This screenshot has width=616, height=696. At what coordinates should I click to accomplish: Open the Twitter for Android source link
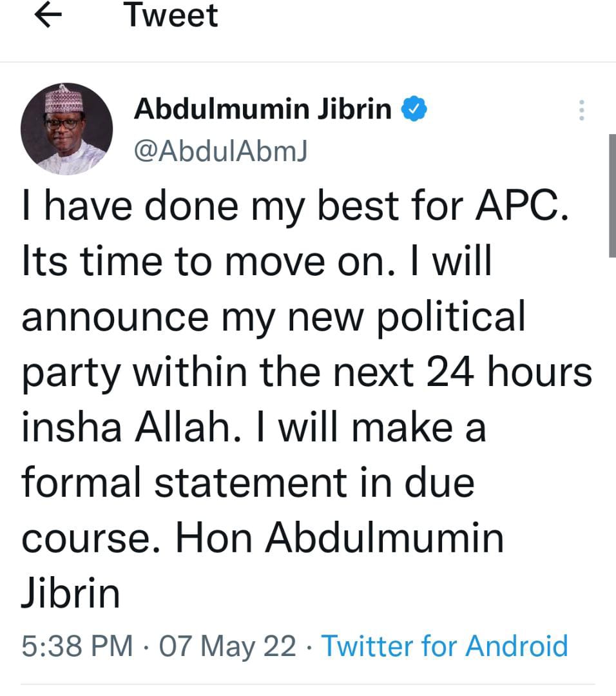(x=445, y=646)
